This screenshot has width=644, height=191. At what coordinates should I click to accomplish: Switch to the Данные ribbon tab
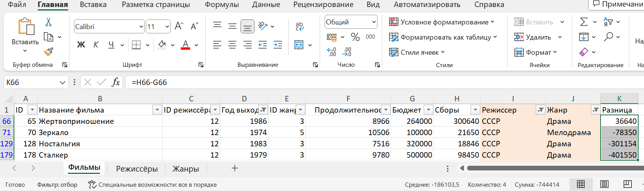click(x=266, y=5)
